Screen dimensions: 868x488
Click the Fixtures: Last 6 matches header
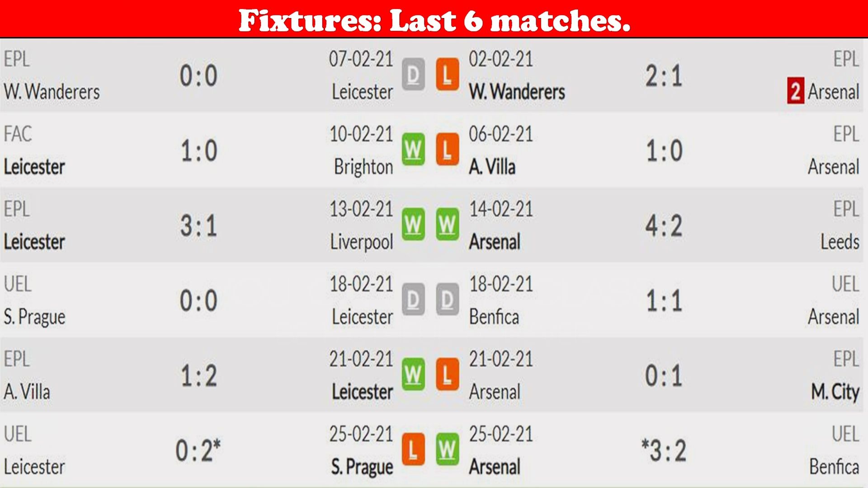(x=434, y=20)
